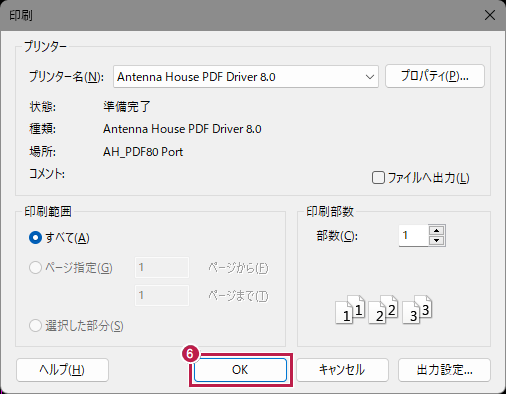The image size is (506, 394).
Task: Click the 部数(C) copies input field
Action: click(413, 236)
